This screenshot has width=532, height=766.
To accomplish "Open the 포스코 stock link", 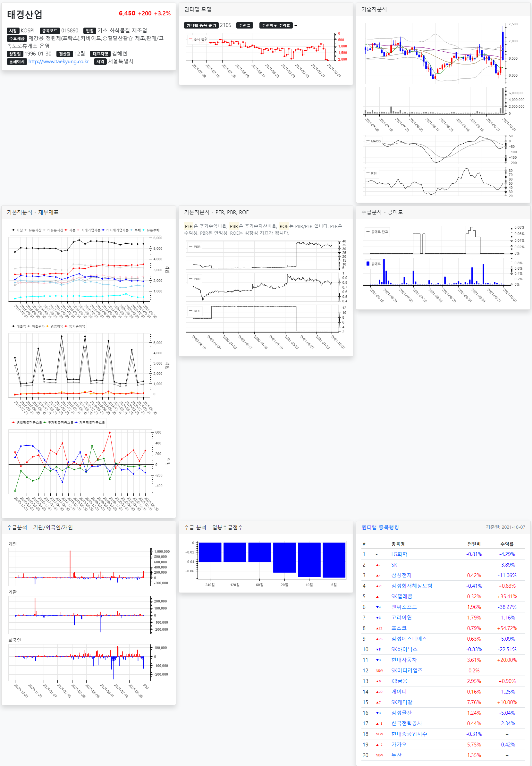I will (399, 628).
